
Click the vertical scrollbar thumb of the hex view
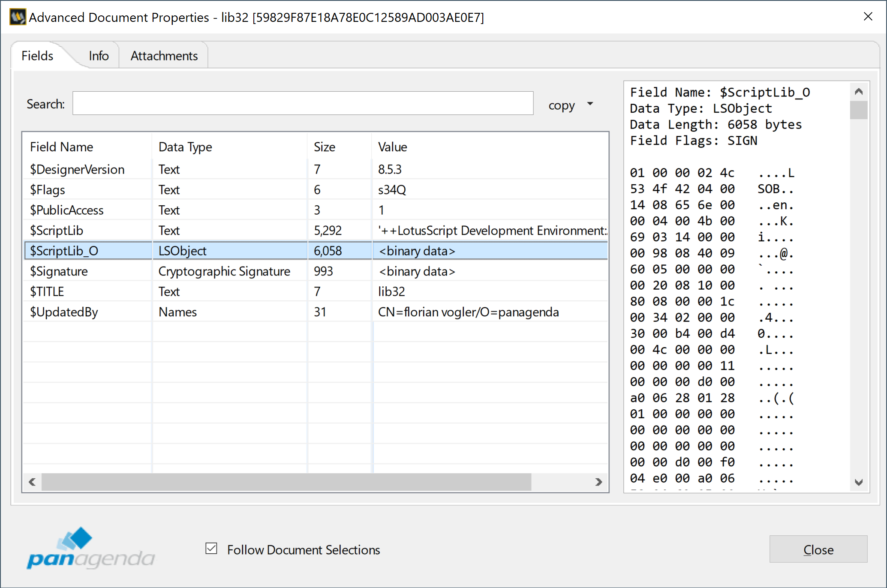858,110
